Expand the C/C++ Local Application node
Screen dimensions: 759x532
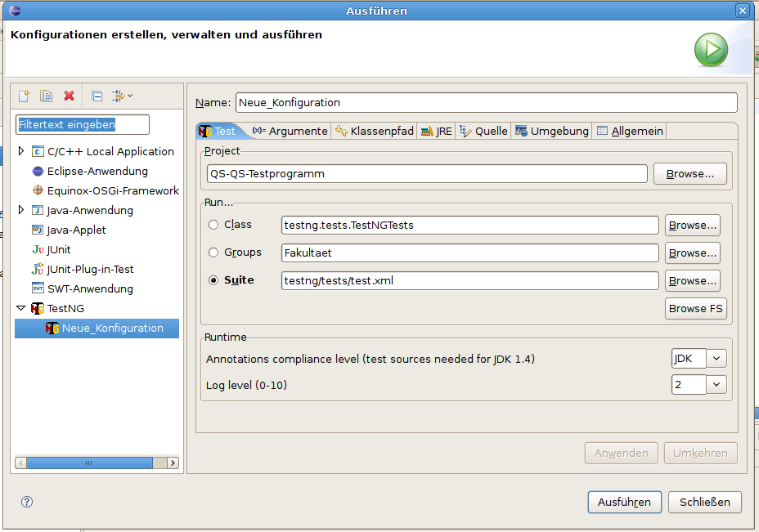[20, 151]
